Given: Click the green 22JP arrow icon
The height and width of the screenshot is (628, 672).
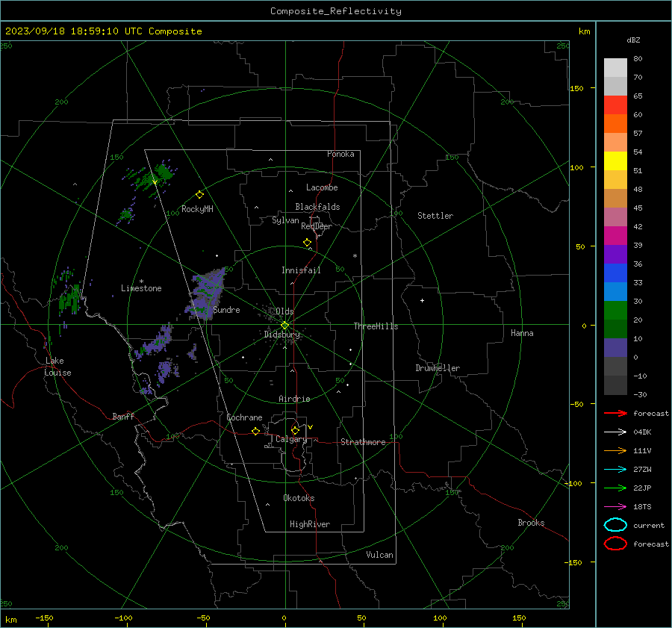Looking at the screenshot, I should click(615, 488).
